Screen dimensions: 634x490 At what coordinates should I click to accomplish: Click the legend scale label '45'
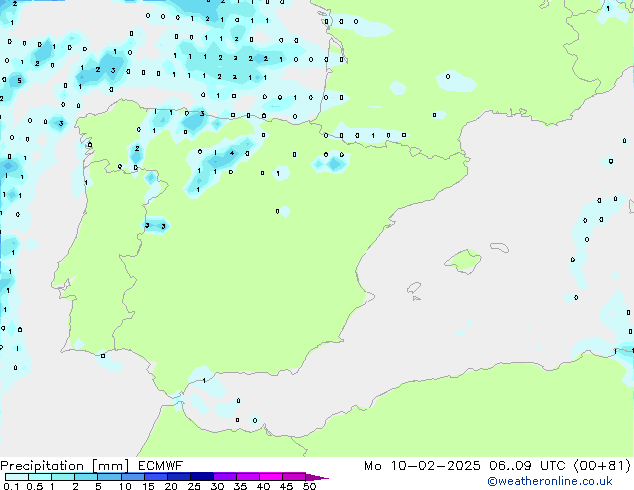click(286, 486)
